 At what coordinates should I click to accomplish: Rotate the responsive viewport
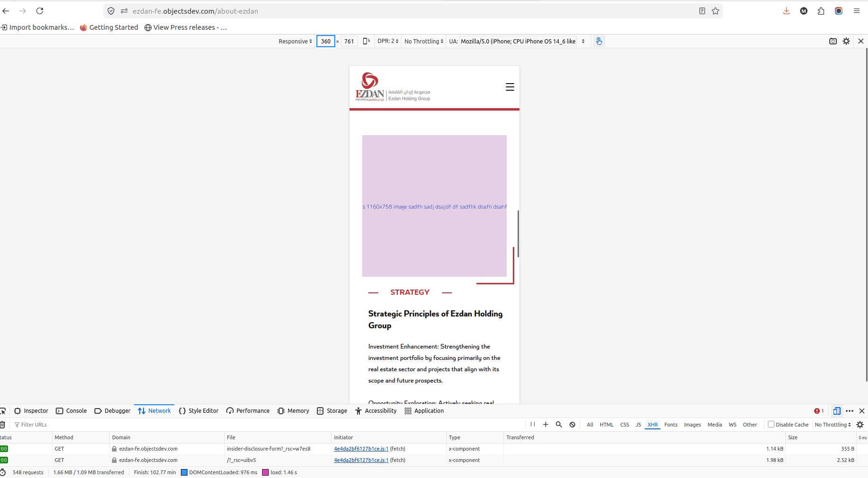coord(366,41)
